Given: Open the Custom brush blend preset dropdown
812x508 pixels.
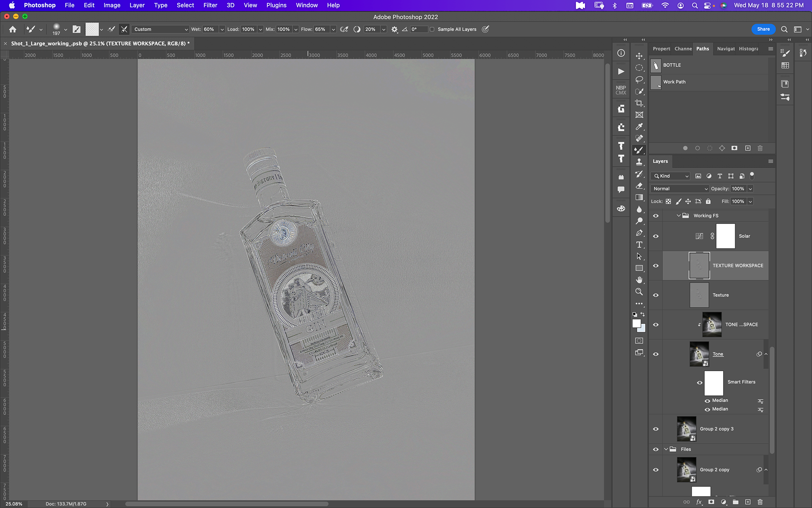Looking at the screenshot, I should [x=161, y=29].
